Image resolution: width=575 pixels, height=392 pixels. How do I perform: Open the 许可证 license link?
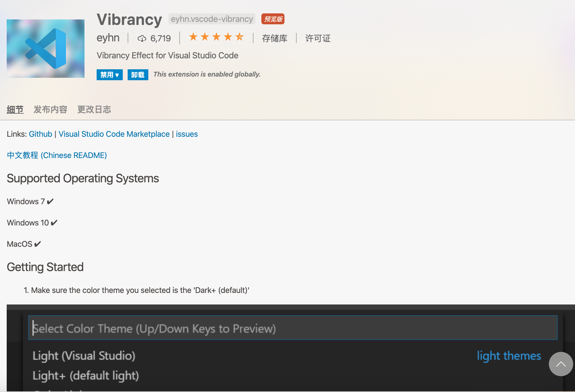[x=318, y=38]
